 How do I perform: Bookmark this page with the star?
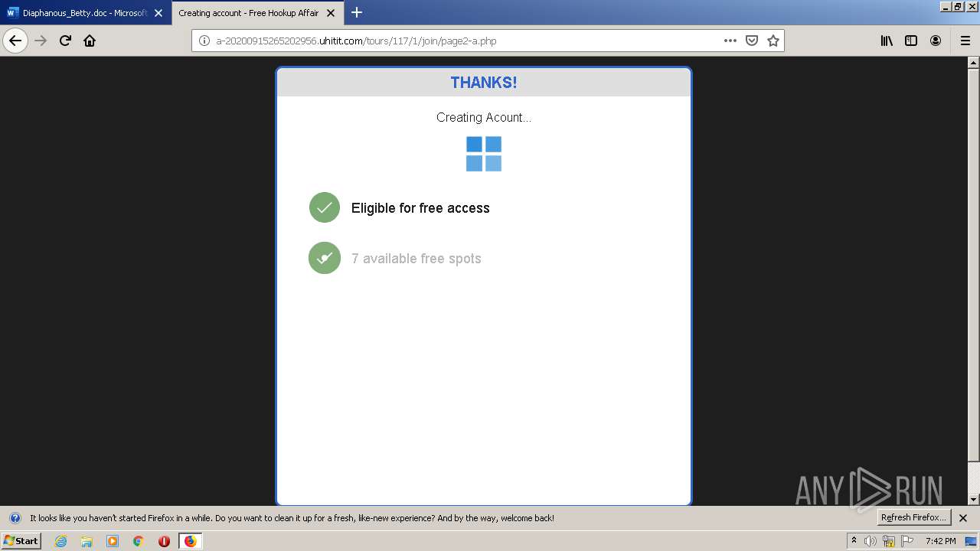click(x=773, y=41)
